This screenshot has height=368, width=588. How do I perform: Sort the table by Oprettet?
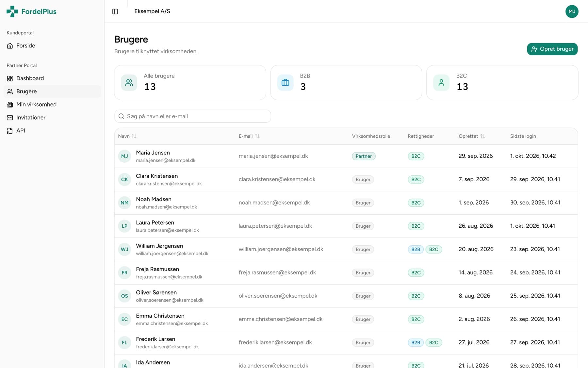tap(472, 136)
